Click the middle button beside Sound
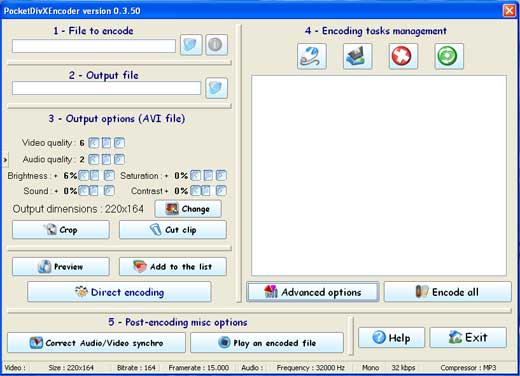This screenshot has height=376, width=520. coord(94,191)
